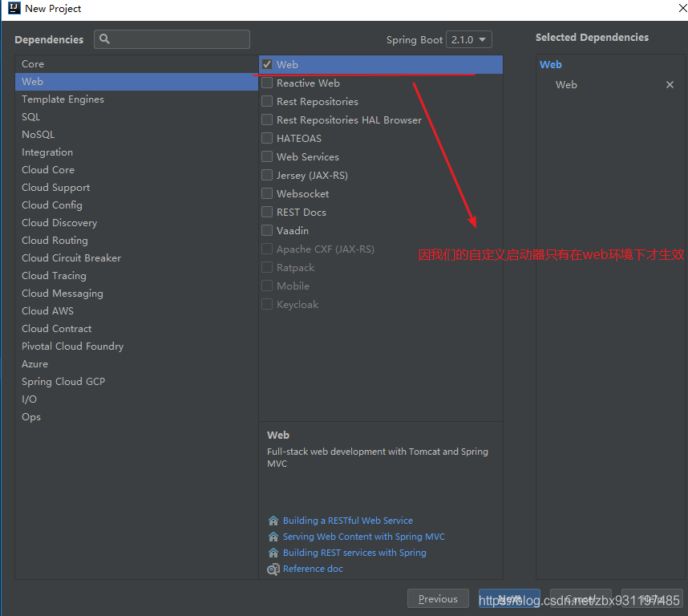The width and height of the screenshot is (688, 616).
Task: Check the Rest Repositories checkbox
Action: [267, 101]
